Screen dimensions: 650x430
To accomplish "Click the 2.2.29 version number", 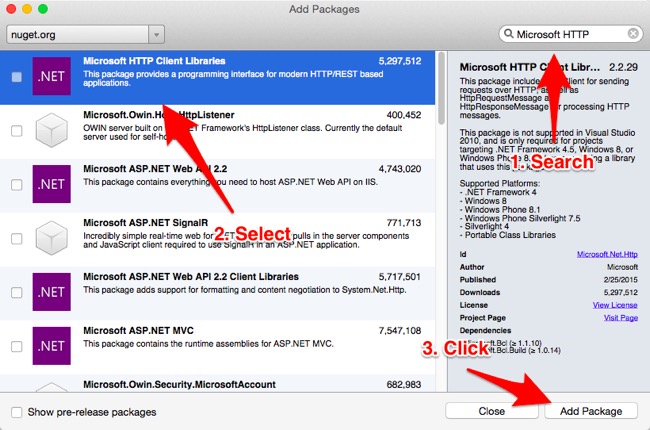I will (x=623, y=67).
